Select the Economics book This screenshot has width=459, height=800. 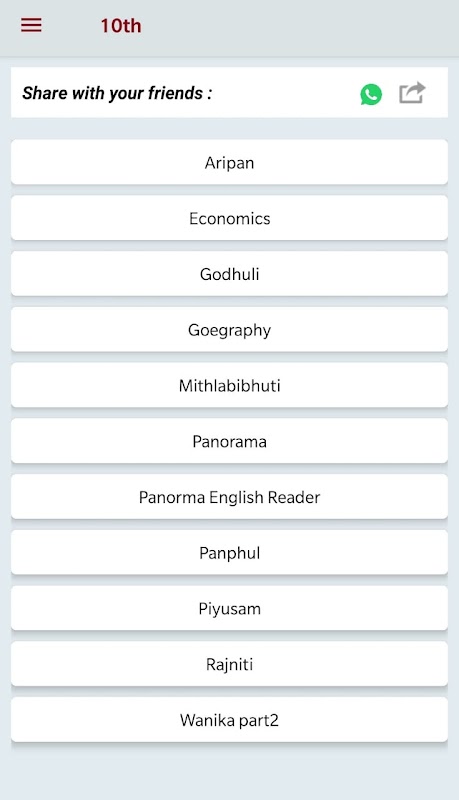pyautogui.click(x=230, y=218)
